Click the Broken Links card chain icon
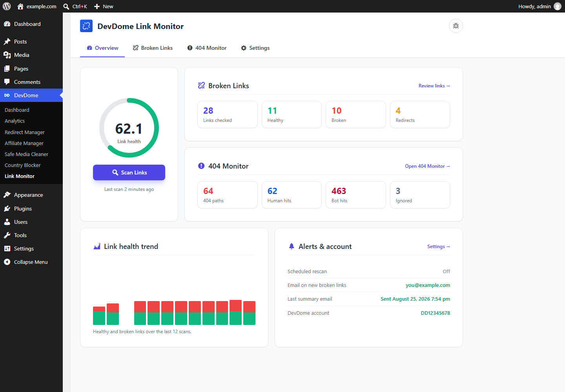565x392 pixels. coord(201,85)
